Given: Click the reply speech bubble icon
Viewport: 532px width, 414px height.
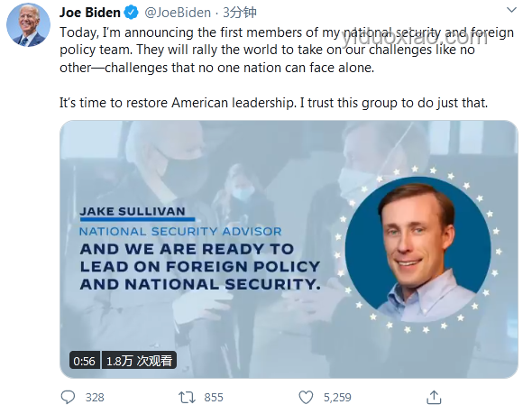Looking at the screenshot, I should point(68,397).
